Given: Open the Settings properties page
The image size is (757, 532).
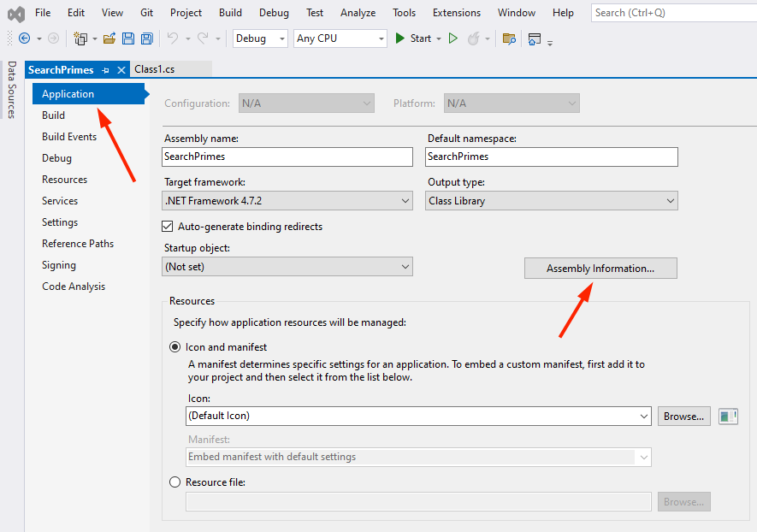Looking at the screenshot, I should (60, 222).
